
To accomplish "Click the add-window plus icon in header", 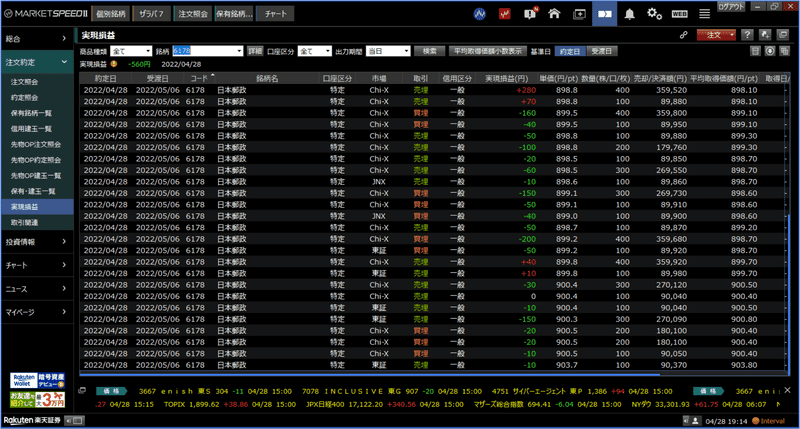I will pyautogui.click(x=580, y=14).
